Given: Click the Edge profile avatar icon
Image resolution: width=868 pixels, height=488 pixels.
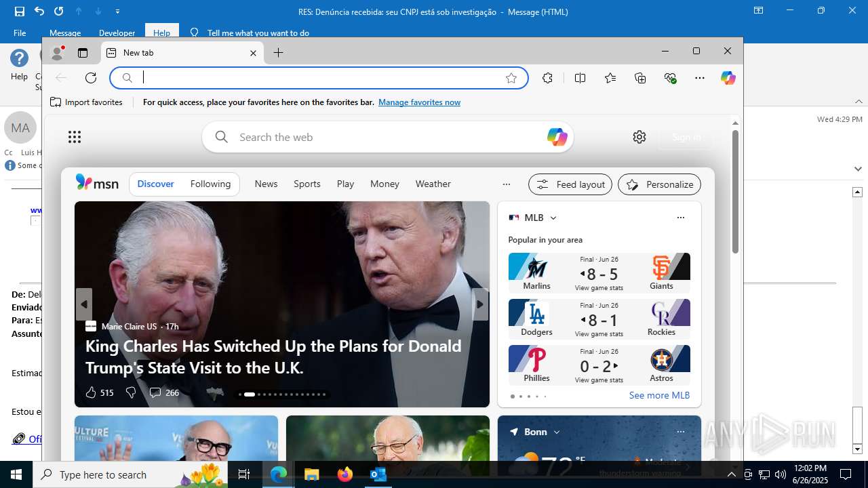Looking at the screenshot, I should pyautogui.click(x=58, y=53).
